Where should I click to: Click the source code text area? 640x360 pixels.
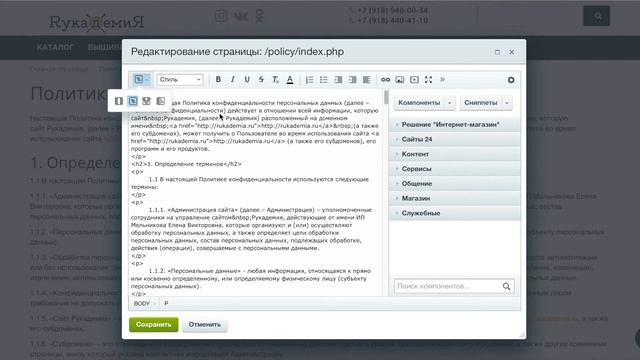256,193
